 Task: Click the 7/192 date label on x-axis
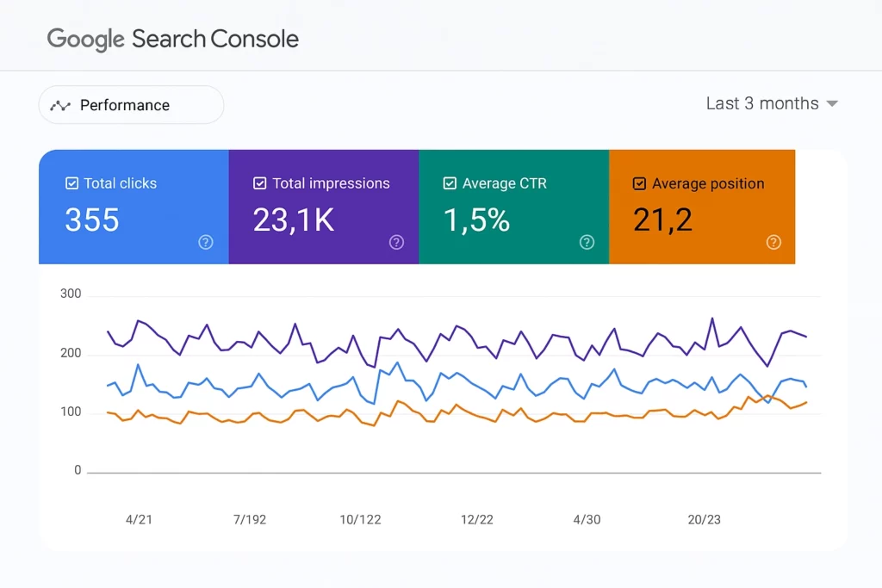point(249,519)
